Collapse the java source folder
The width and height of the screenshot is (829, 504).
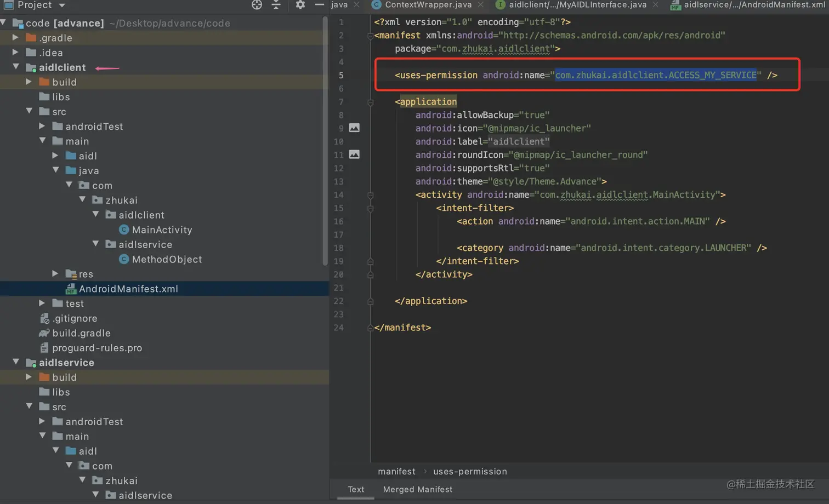(56, 170)
